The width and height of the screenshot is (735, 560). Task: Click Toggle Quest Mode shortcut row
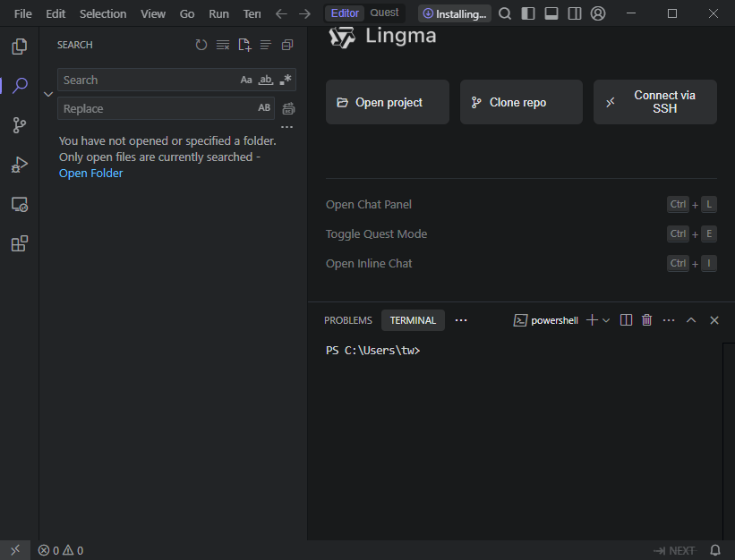click(521, 234)
